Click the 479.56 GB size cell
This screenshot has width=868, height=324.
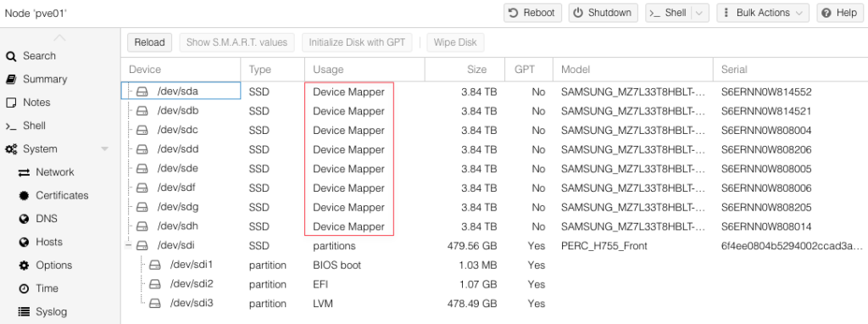point(472,245)
